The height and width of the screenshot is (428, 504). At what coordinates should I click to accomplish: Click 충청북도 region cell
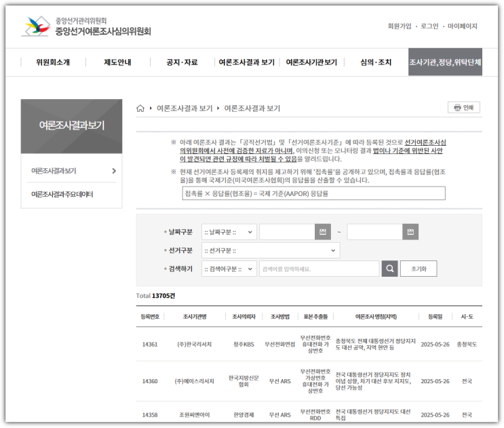[x=467, y=344]
